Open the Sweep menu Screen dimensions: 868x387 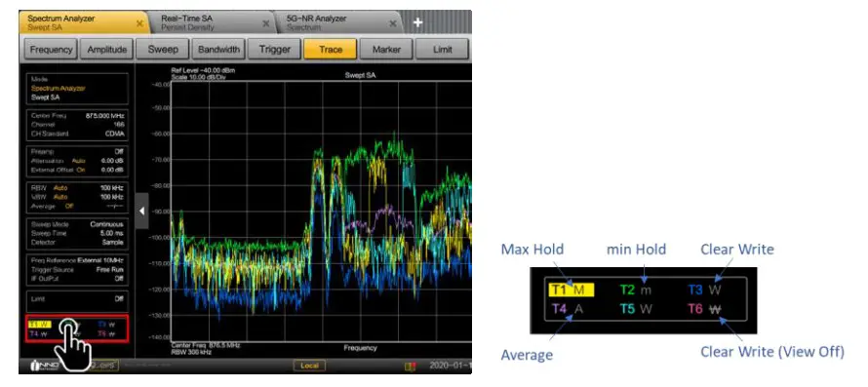(x=163, y=50)
